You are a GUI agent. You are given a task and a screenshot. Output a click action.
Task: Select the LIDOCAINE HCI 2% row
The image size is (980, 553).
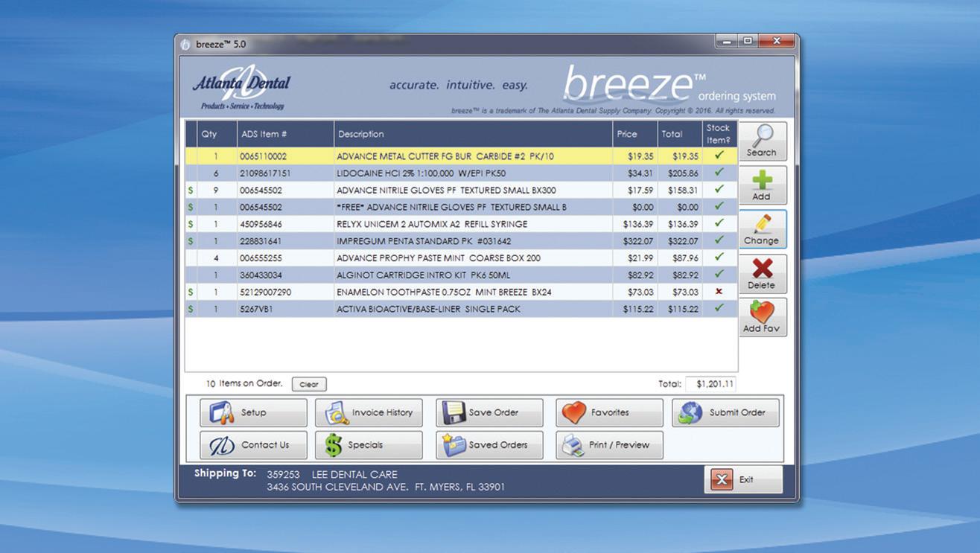pos(461,173)
